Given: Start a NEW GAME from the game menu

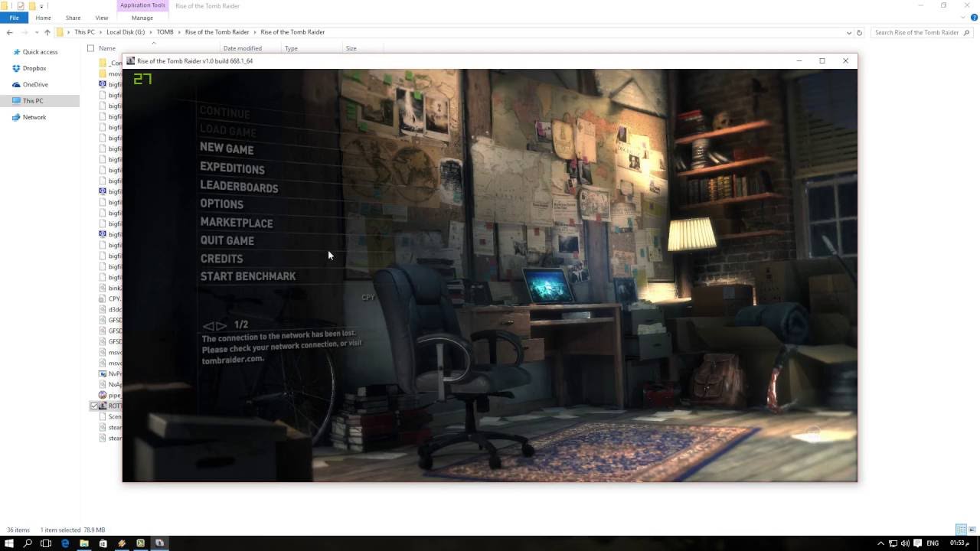Looking at the screenshot, I should tap(227, 148).
